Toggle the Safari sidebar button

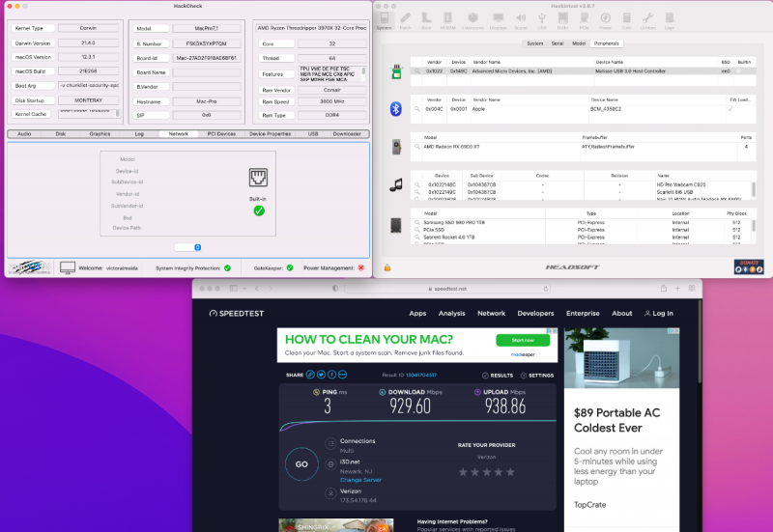(x=234, y=288)
